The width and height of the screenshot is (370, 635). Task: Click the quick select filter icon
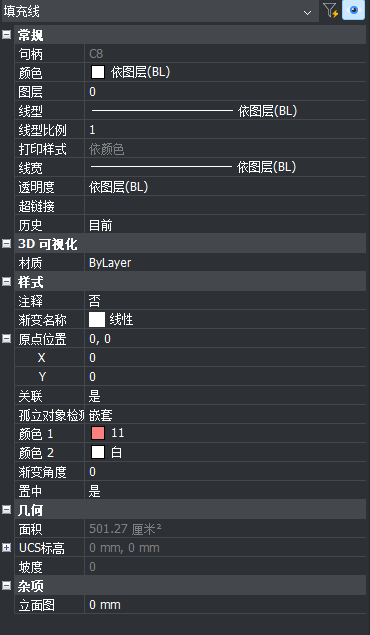click(330, 11)
